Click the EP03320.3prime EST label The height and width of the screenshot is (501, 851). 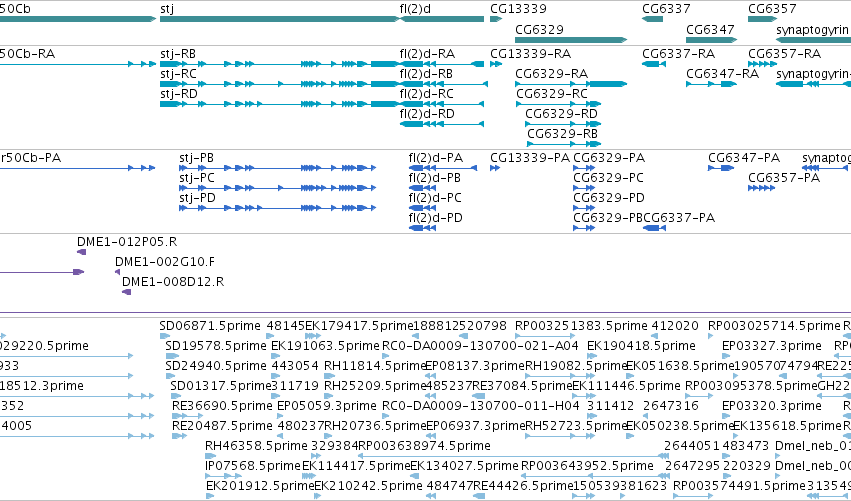(x=772, y=406)
